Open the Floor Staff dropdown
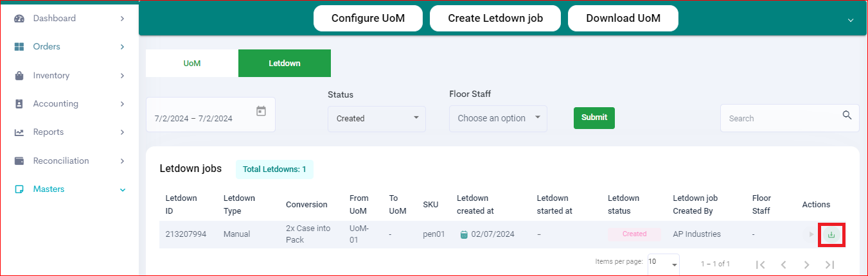This screenshot has height=276, width=868. pos(498,119)
